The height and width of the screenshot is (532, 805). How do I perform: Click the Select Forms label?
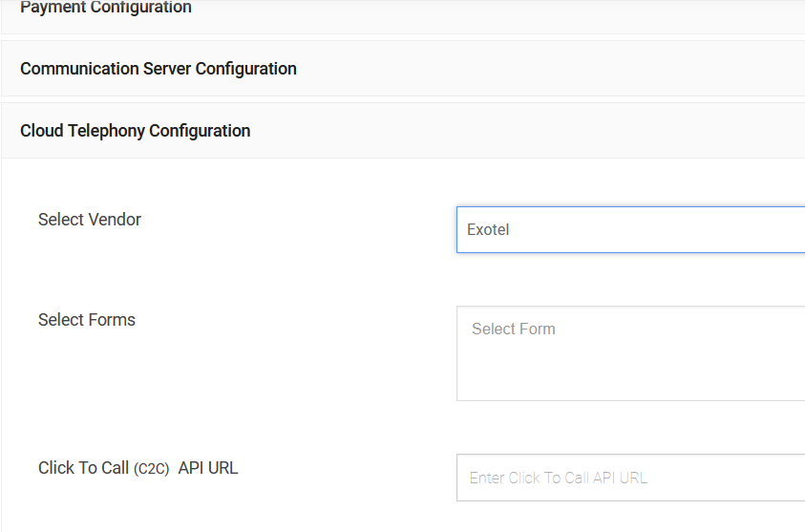pyautogui.click(x=86, y=320)
